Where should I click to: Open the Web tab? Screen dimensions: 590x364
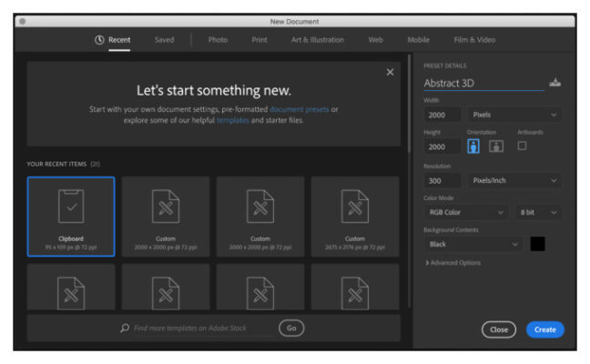point(375,40)
